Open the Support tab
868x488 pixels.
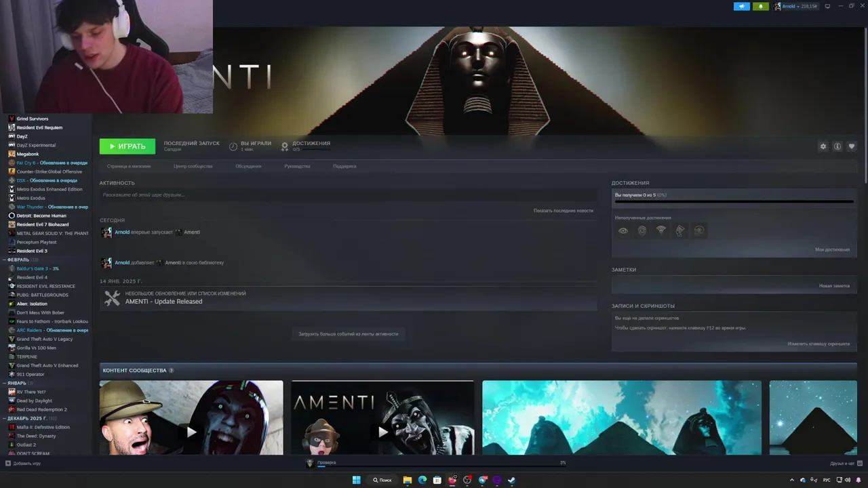point(344,166)
